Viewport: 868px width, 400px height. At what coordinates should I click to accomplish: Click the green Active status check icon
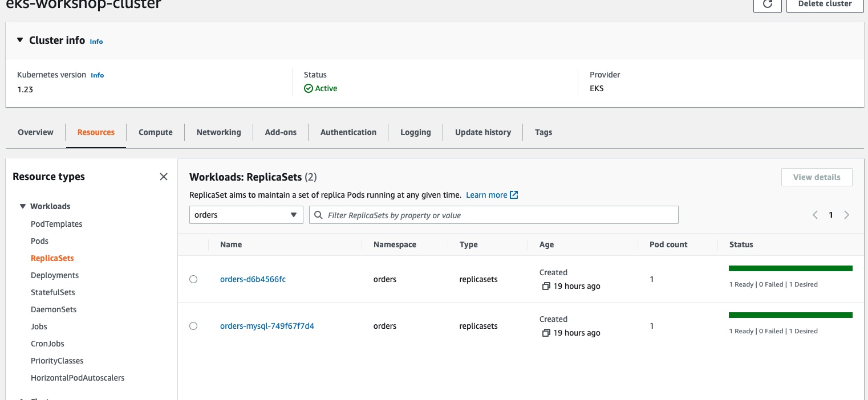309,88
